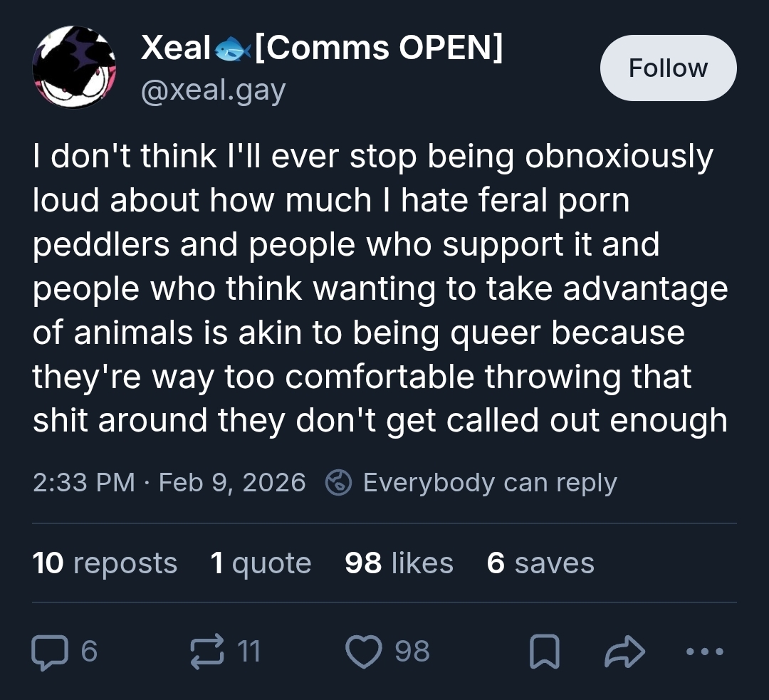Share the post via the arrow icon
The width and height of the screenshot is (769, 700).
[x=624, y=652]
